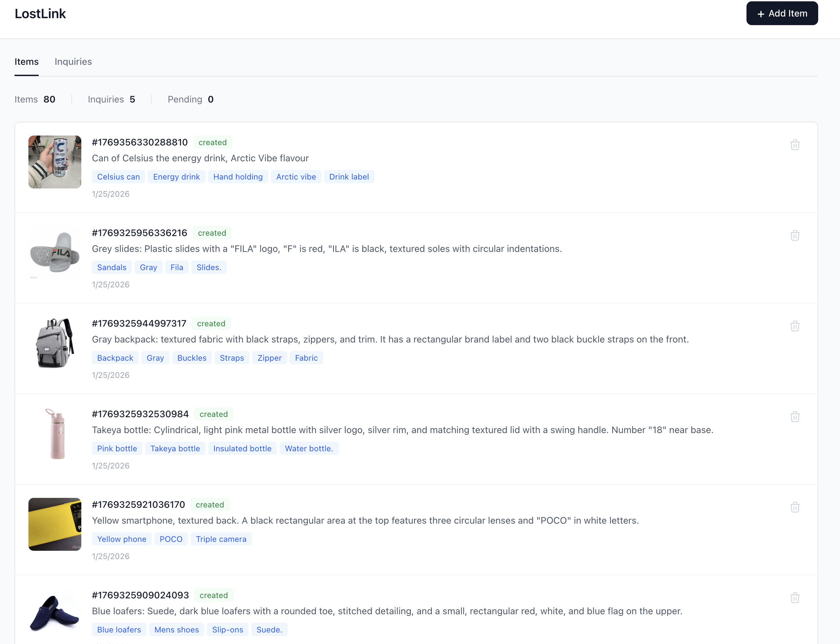Click trash icon for the gray backpack
Image resolution: width=840 pixels, height=644 pixels.
794,326
